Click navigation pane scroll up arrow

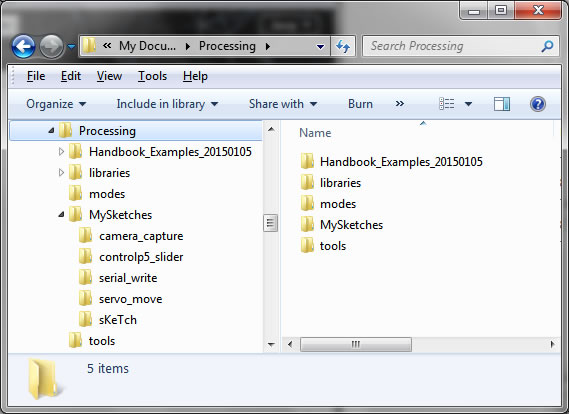tap(271, 129)
